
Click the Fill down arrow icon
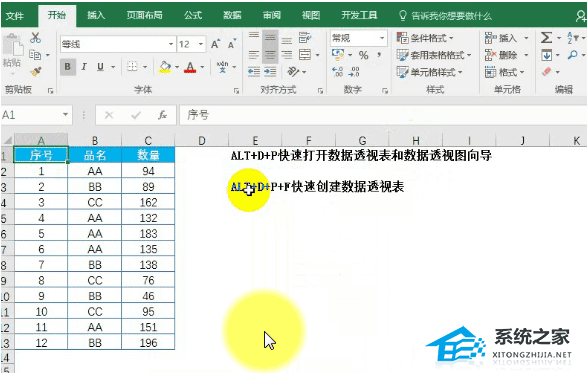coord(547,55)
